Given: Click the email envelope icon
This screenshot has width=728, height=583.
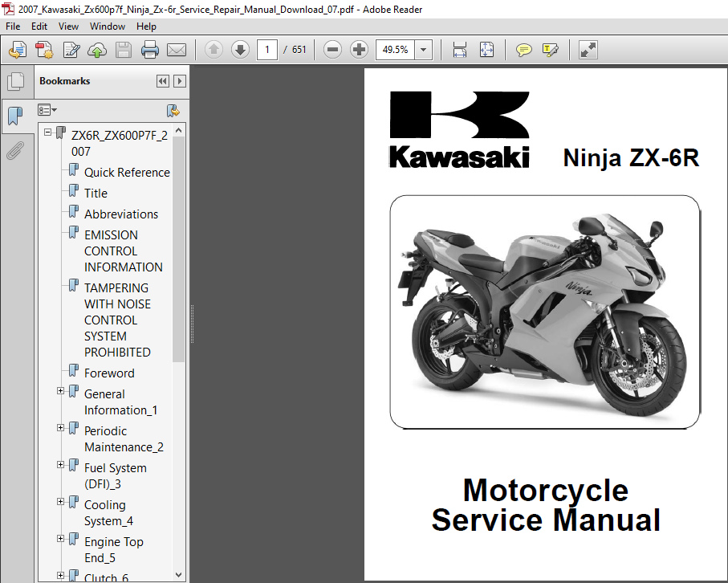Looking at the screenshot, I should (x=177, y=50).
